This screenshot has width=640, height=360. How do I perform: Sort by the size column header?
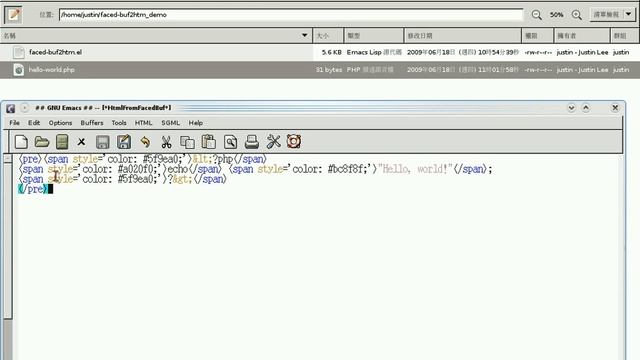[x=328, y=36]
